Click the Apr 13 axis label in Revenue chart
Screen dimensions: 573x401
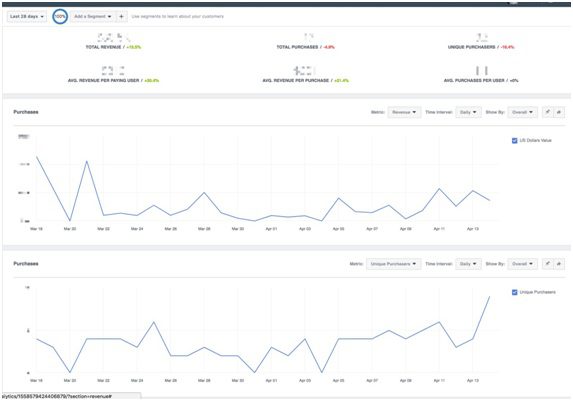point(473,229)
